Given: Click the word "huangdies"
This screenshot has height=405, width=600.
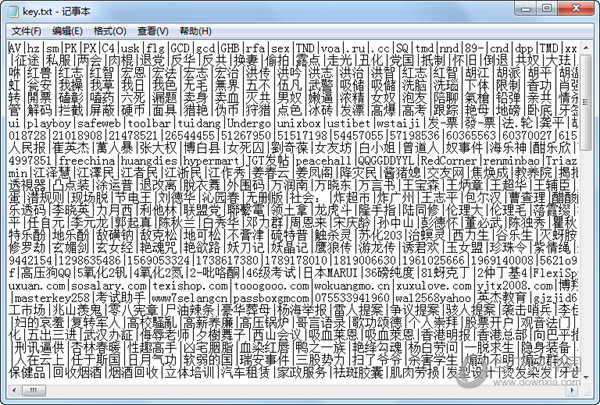Looking at the screenshot, I should click(149, 161).
